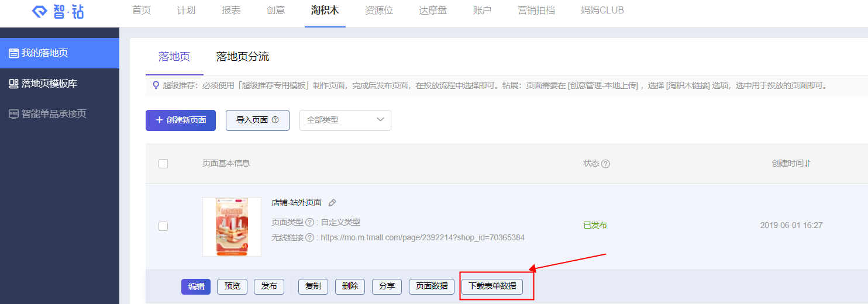868x304 pixels.
Task: Open the 全部类型 dropdown
Action: point(345,120)
